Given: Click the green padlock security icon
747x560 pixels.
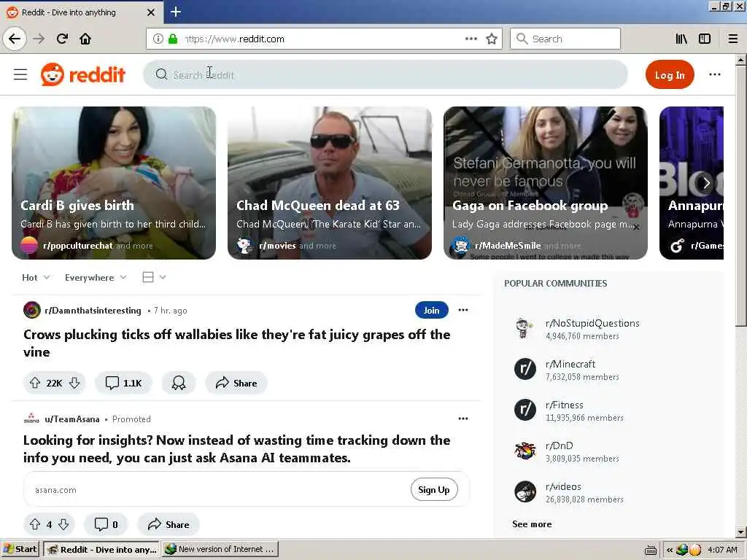Looking at the screenshot, I should 172,39.
